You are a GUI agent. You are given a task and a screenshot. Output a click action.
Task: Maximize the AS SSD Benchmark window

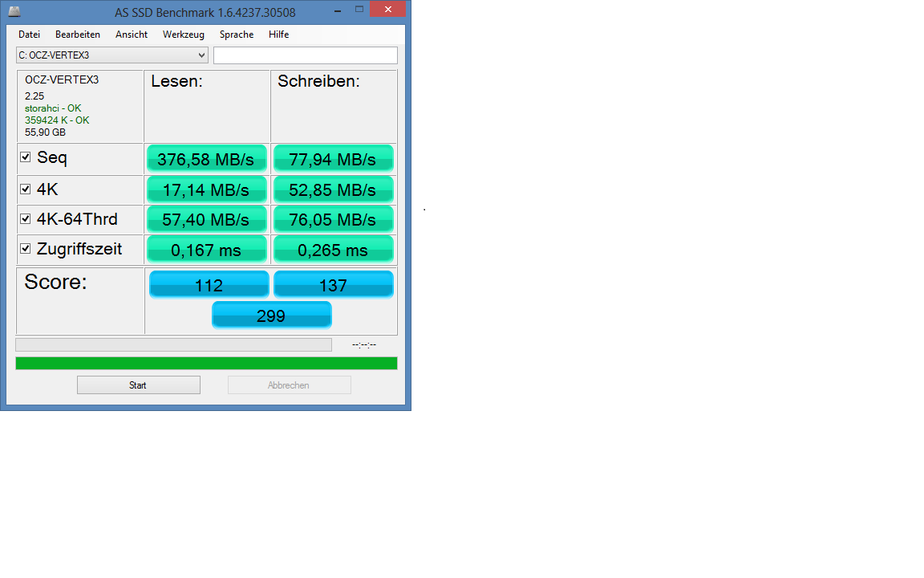pyautogui.click(x=359, y=10)
